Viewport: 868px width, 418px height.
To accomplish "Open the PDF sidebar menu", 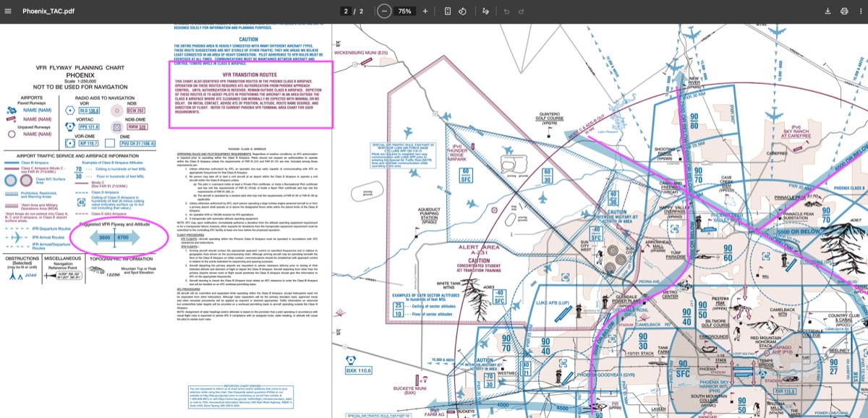I will [9, 12].
